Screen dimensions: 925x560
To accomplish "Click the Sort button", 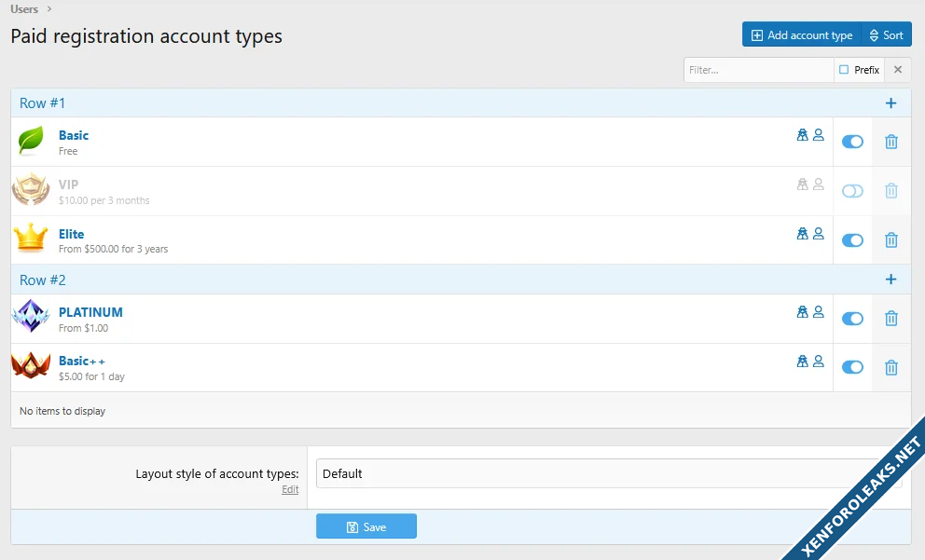I will pyautogui.click(x=886, y=35).
